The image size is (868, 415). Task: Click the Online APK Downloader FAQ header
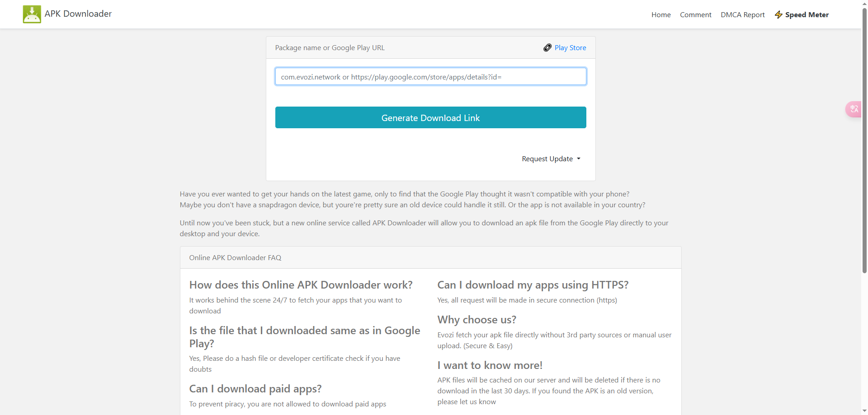click(x=235, y=258)
